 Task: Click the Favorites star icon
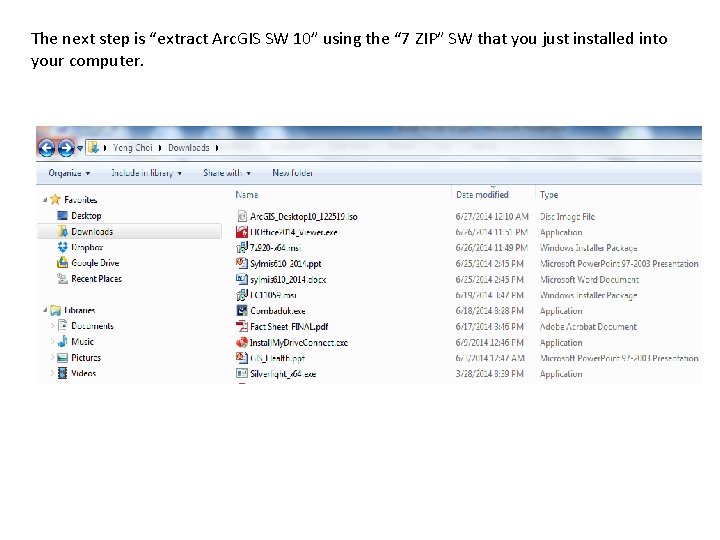point(56,199)
